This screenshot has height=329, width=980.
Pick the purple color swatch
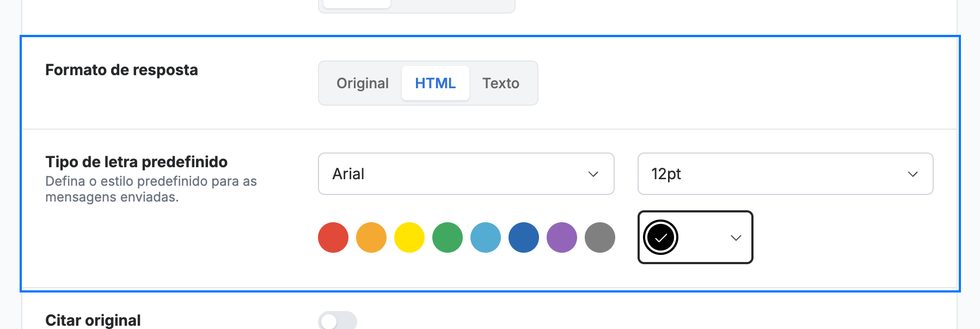tap(562, 237)
